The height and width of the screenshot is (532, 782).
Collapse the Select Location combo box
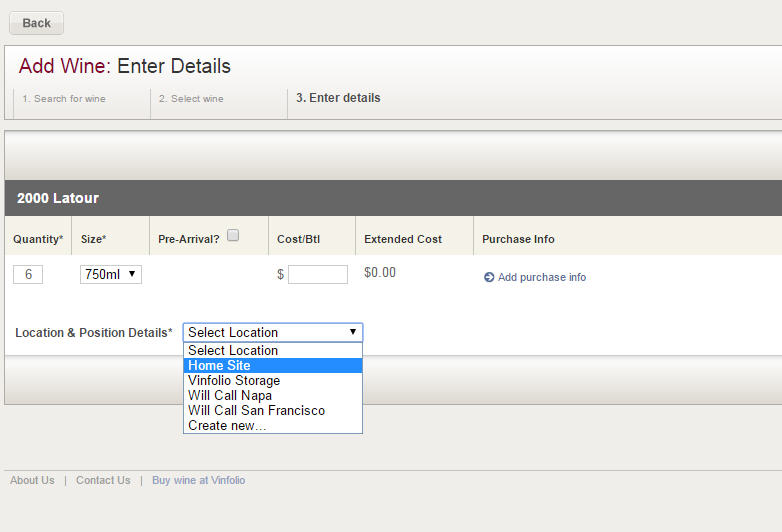[273, 333]
